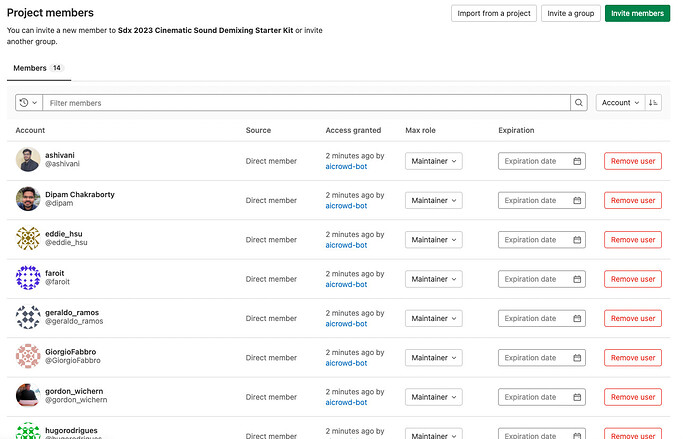This screenshot has width=690, height=439.
Task: Click hugorodrigues's green identicon avatar
Action: coord(28,431)
